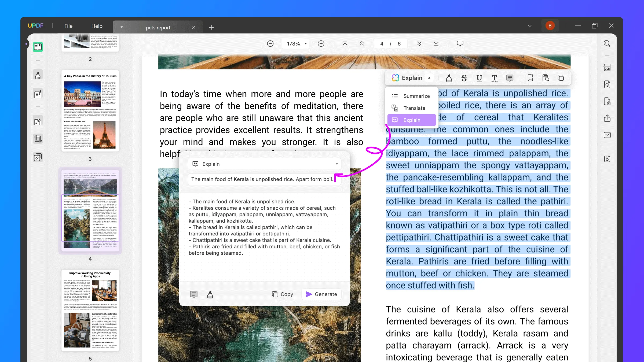Click the Summarize option in menu
Viewport: 644px width, 362px height.
point(416,96)
